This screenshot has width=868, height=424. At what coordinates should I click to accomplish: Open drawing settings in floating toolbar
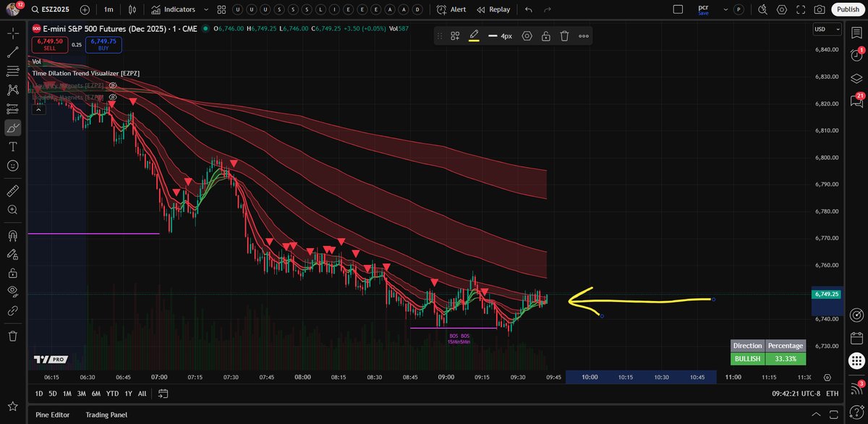click(527, 35)
